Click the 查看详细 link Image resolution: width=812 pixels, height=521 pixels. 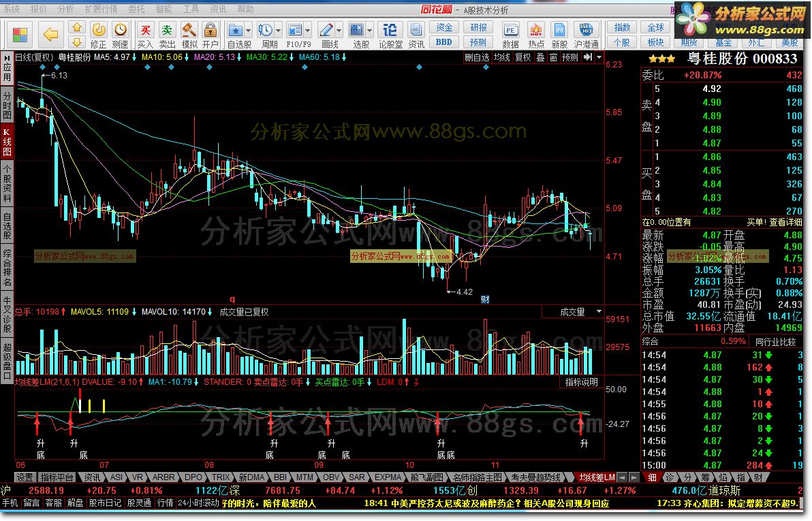click(785, 222)
